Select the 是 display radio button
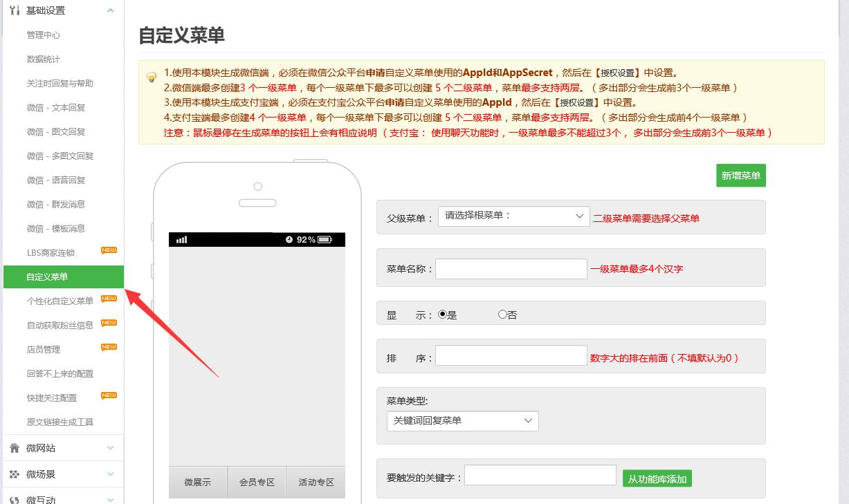 pos(443,314)
